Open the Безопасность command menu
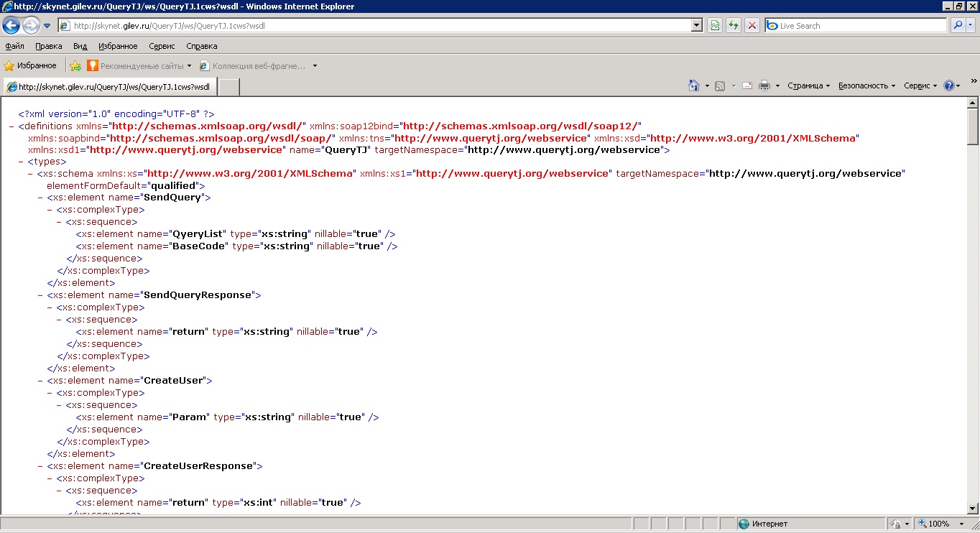980x533 pixels. [x=867, y=85]
